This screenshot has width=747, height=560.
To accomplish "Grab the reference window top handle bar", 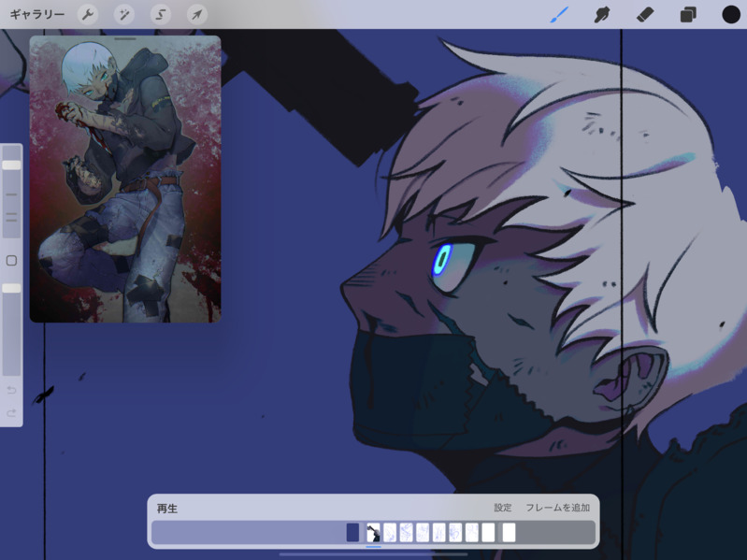I will tap(125, 39).
